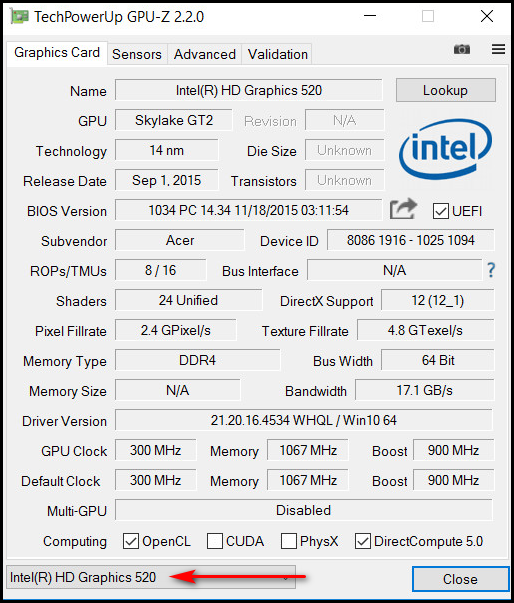
Task: Minimize the GPU-Z window
Action: click(x=370, y=16)
